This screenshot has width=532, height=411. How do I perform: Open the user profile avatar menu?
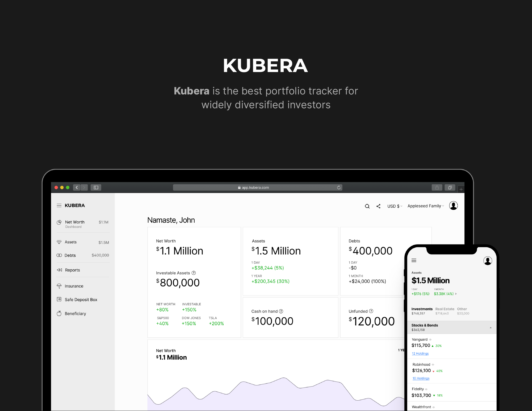(454, 205)
